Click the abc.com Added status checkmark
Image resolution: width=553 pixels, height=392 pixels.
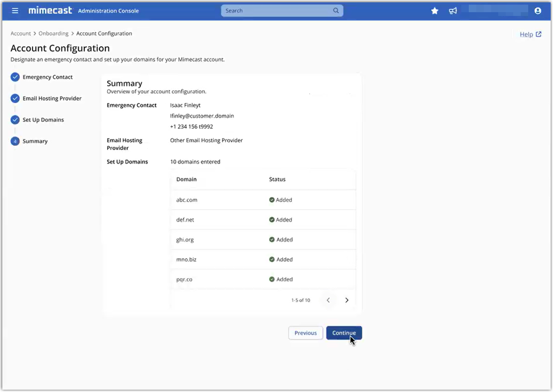[272, 200]
